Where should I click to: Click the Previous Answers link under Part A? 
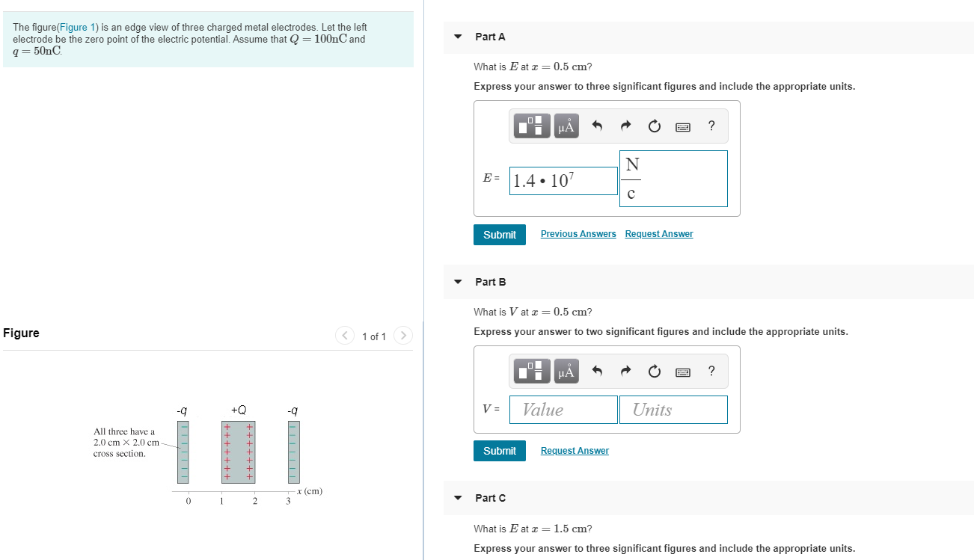click(578, 233)
